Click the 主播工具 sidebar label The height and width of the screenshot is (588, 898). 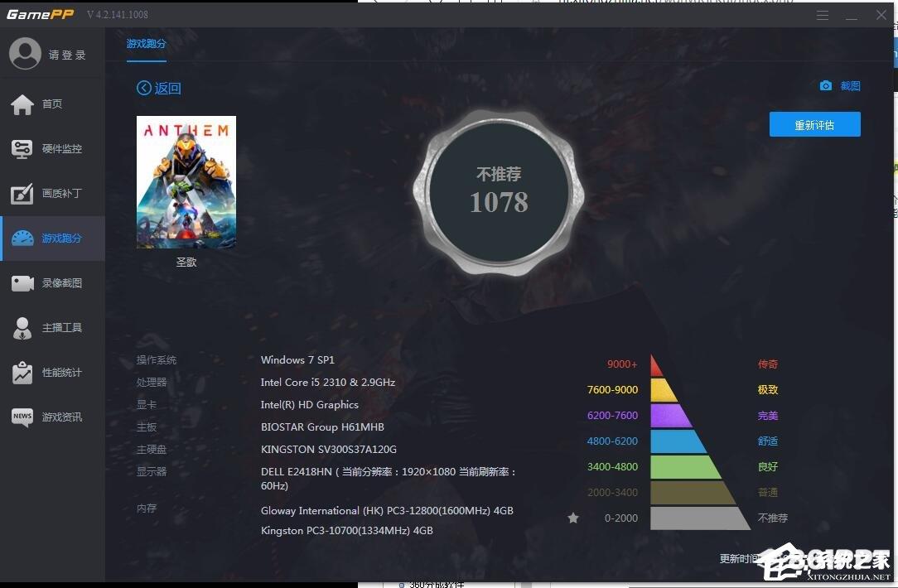click(62, 327)
